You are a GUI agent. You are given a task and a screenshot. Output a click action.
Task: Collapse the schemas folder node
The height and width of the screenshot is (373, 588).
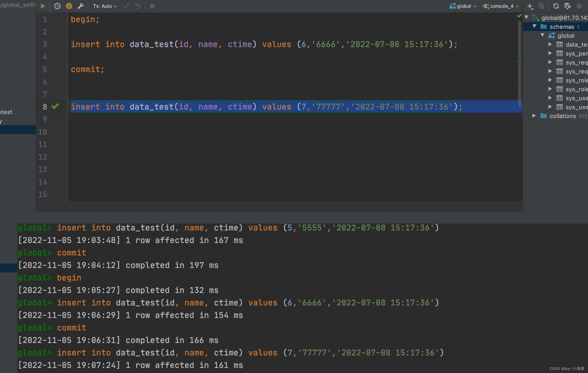(534, 26)
